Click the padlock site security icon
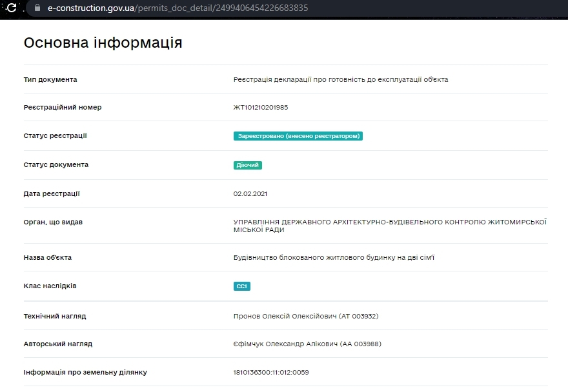The image size is (568, 392). coord(37,8)
